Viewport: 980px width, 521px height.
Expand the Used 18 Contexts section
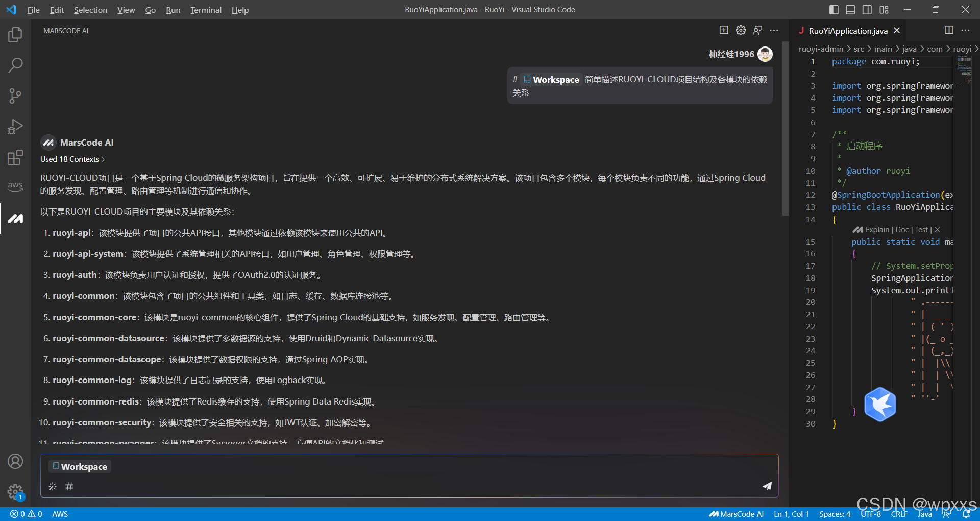point(72,159)
